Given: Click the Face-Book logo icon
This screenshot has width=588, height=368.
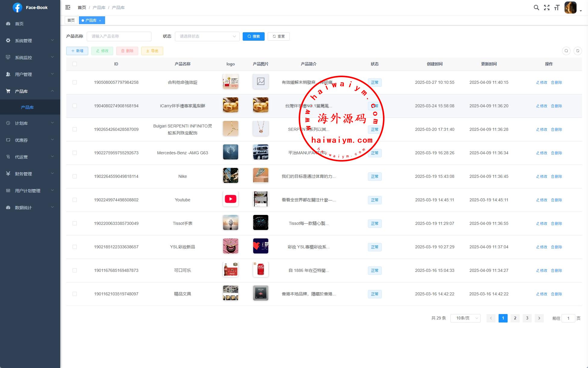Looking at the screenshot, I should [x=17, y=8].
